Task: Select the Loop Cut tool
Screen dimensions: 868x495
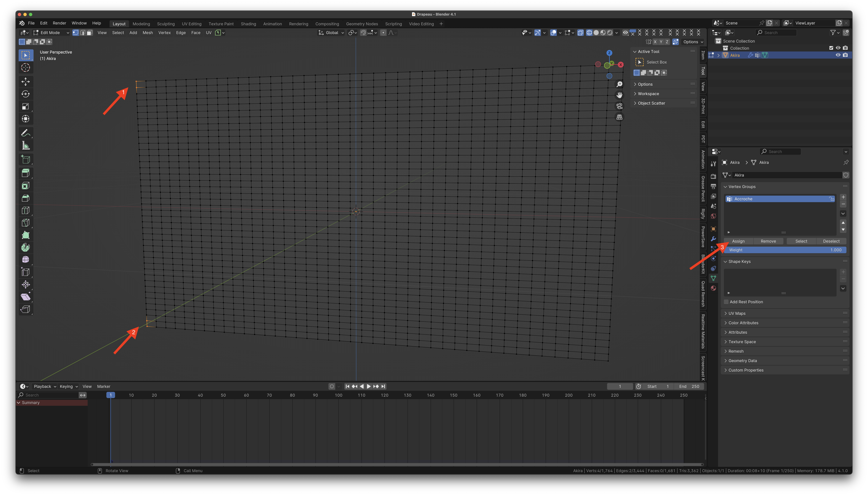Action: tap(25, 210)
